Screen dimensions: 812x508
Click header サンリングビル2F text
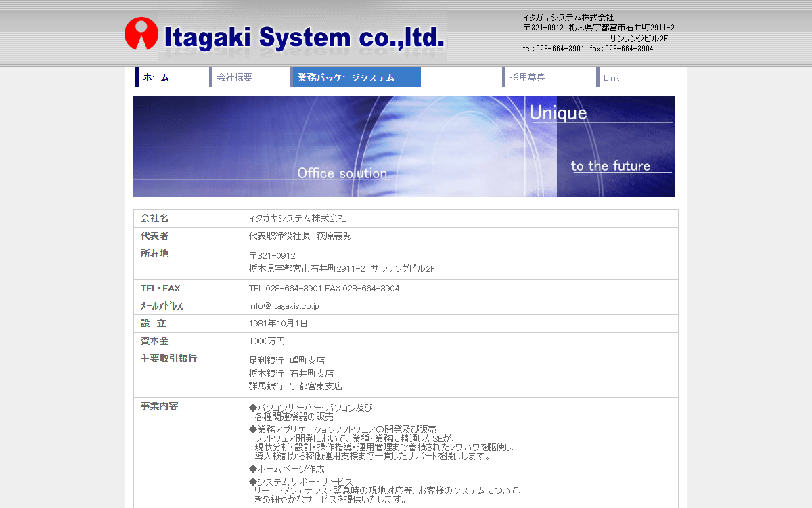point(639,38)
